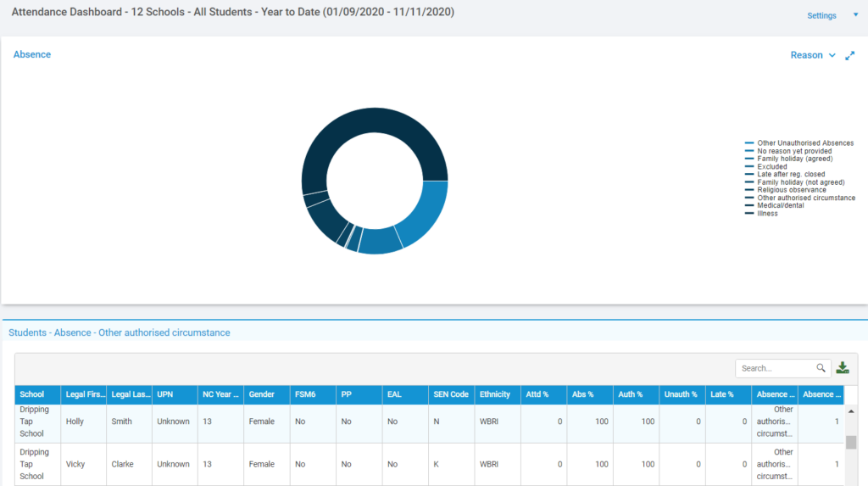Sort by the UPN column header
868x486 pixels.
coord(175,394)
